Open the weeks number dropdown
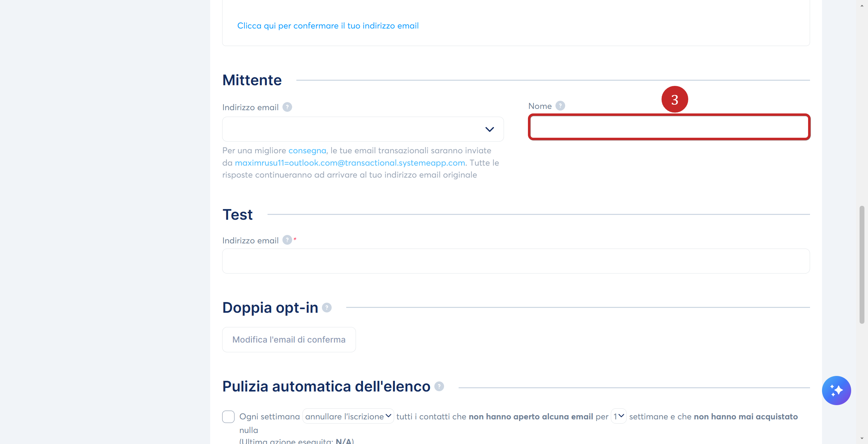 pyautogui.click(x=619, y=416)
